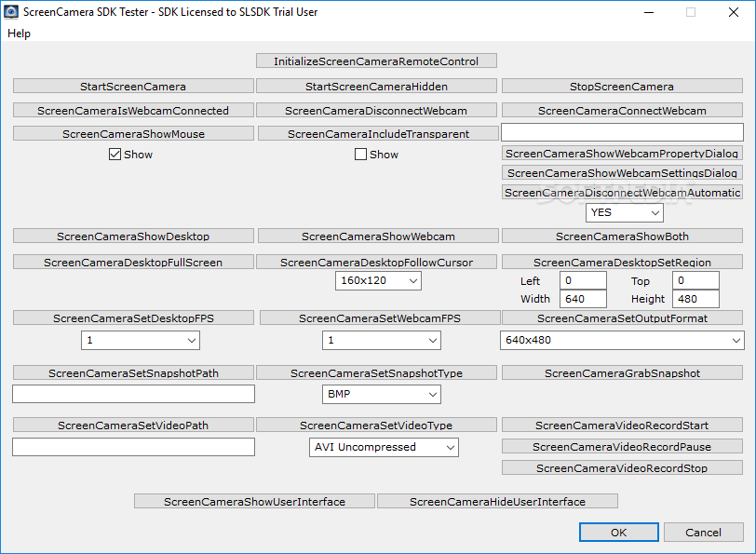The height and width of the screenshot is (554, 756).
Task: Click ScreenCameraDesktopSetRegion button
Action: pos(622,262)
